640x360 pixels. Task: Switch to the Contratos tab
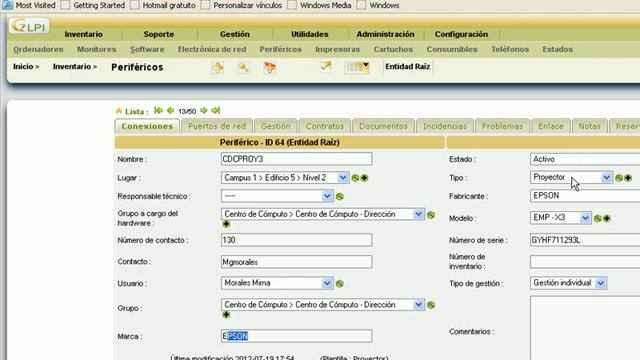[325, 126]
